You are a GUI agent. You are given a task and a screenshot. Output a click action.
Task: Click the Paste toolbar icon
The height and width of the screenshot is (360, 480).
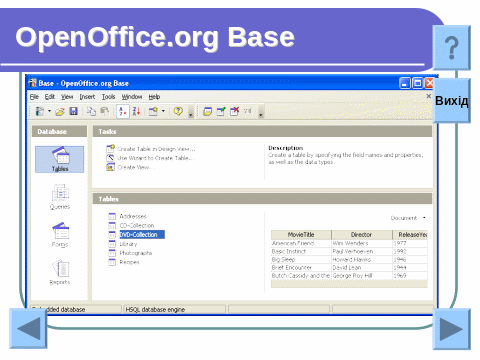(105, 111)
